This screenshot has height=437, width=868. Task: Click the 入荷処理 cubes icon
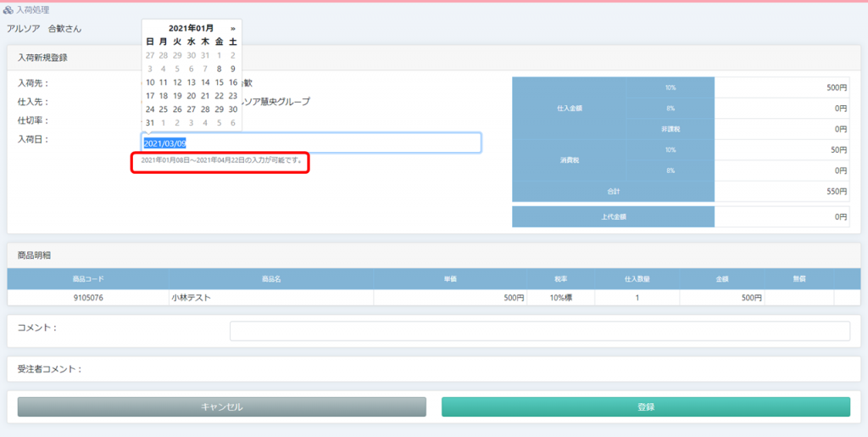8,10
